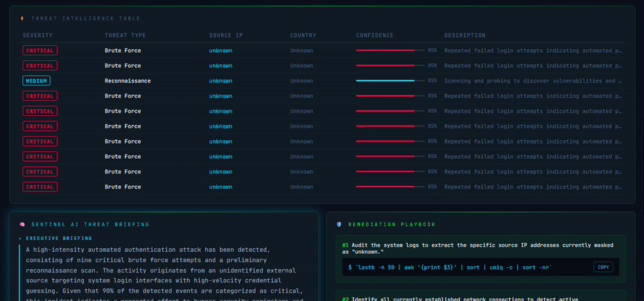Click the lightning icon beside Threat Intelligence Table
Screen dimensions: 644x301
(23, 19)
